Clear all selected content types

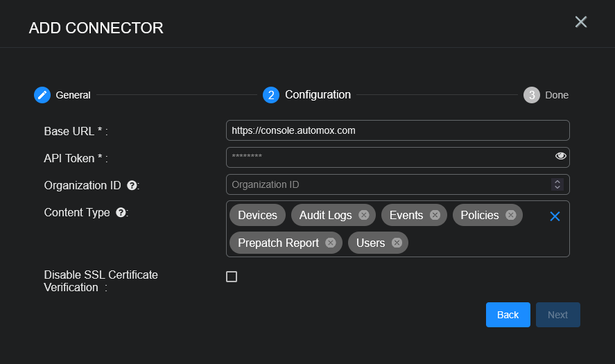click(555, 216)
